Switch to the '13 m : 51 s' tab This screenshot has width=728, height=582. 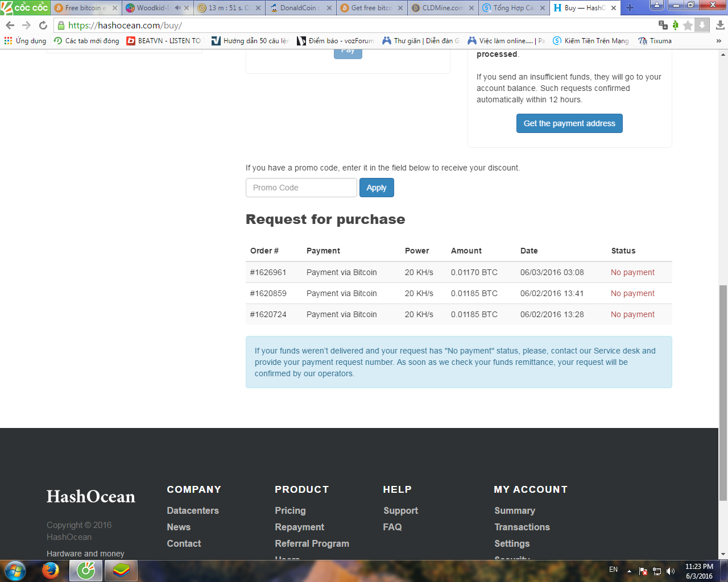[x=229, y=8]
